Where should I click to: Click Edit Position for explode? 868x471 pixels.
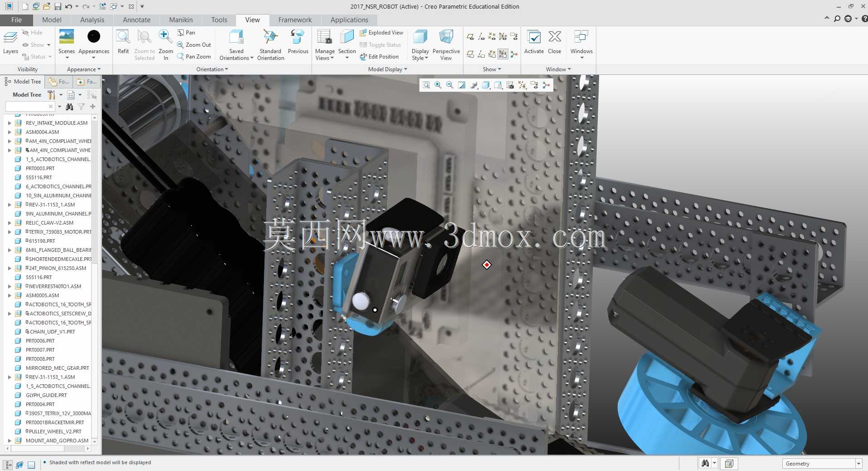(379, 57)
